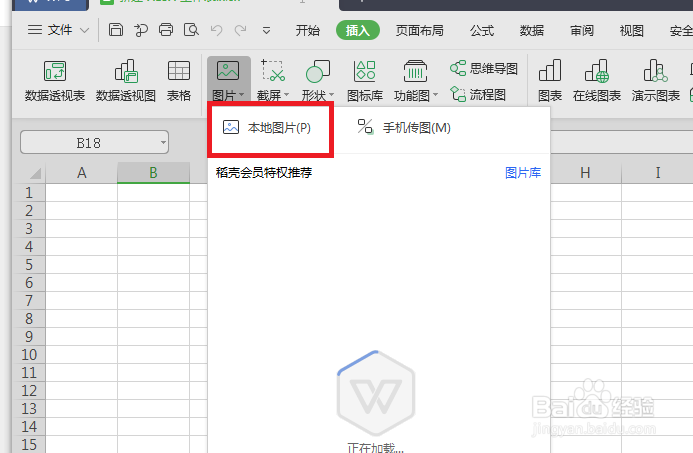The image size is (693, 453).
Task: Expand the Name Box dropdown arrow
Action: click(x=163, y=143)
